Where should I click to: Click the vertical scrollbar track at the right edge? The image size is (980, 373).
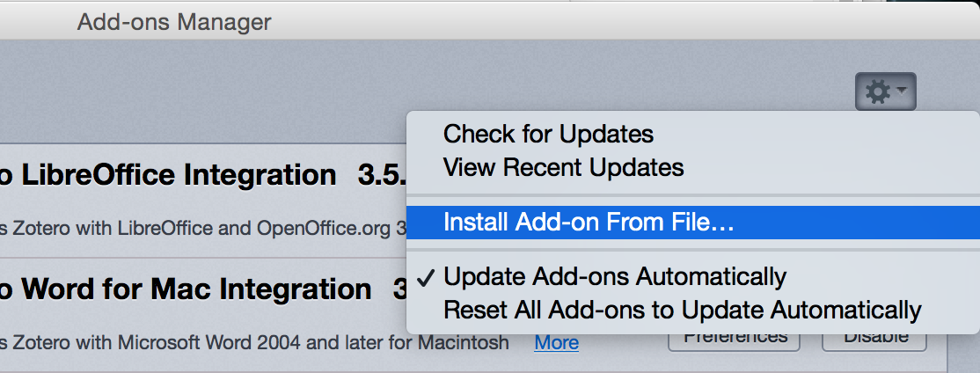963,353
